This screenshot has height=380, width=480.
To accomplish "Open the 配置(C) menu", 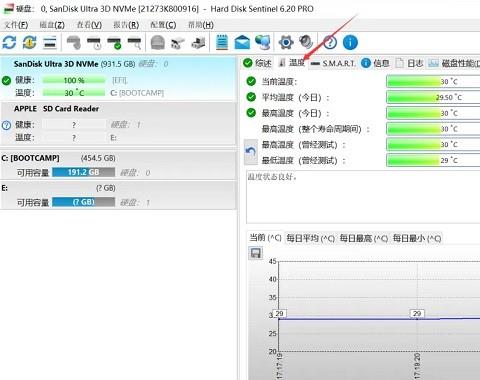I will point(163,25).
